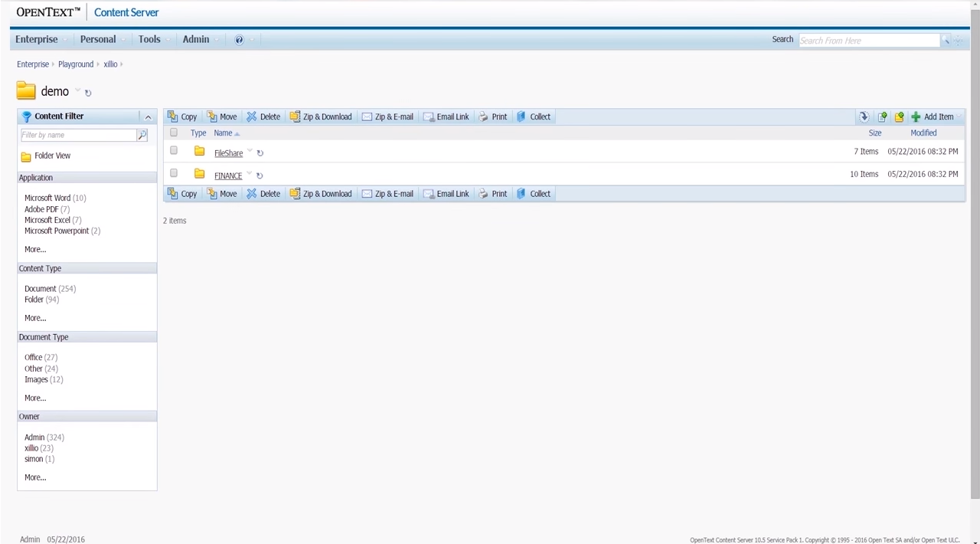Check the FINANCE row checkbox
This screenshot has height=544, width=980.
tap(173, 174)
